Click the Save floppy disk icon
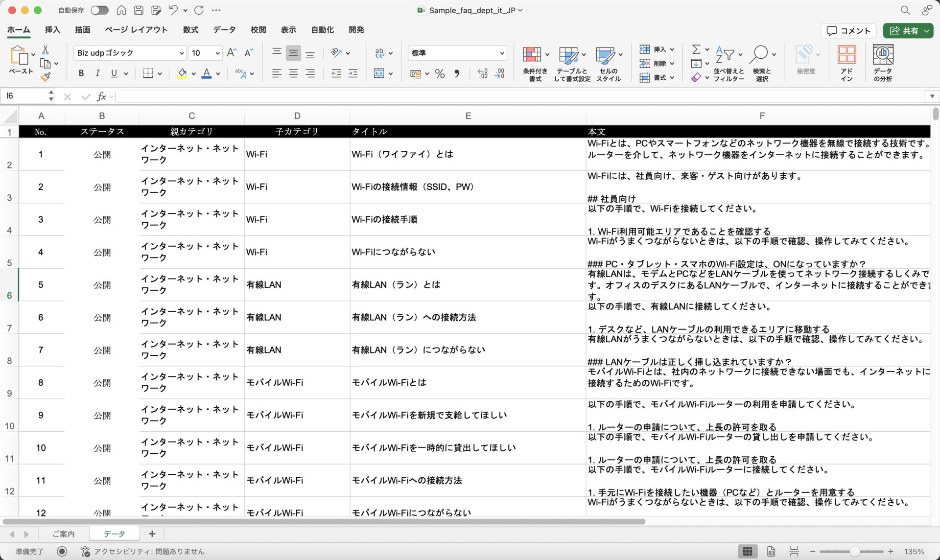Image resolution: width=940 pixels, height=560 pixels. [139, 10]
